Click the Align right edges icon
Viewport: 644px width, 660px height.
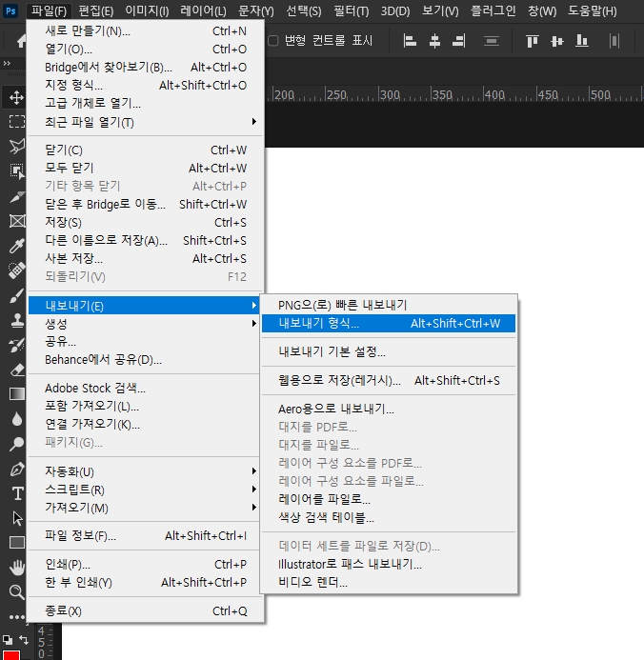(x=459, y=41)
